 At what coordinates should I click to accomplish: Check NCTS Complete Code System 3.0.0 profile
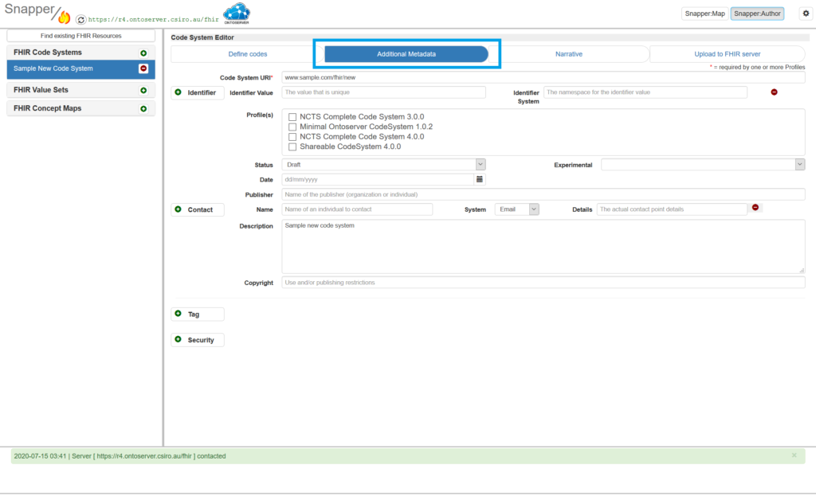(292, 117)
